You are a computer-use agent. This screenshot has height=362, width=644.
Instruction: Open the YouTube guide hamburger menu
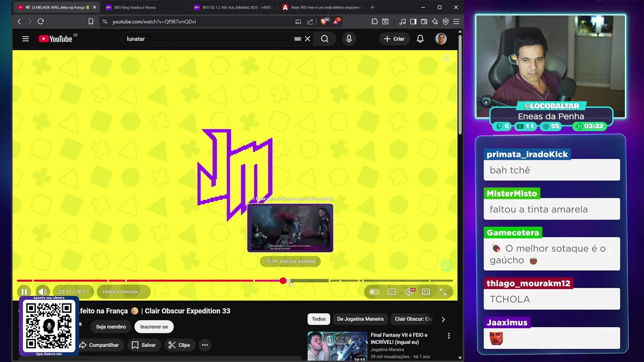pos(26,39)
